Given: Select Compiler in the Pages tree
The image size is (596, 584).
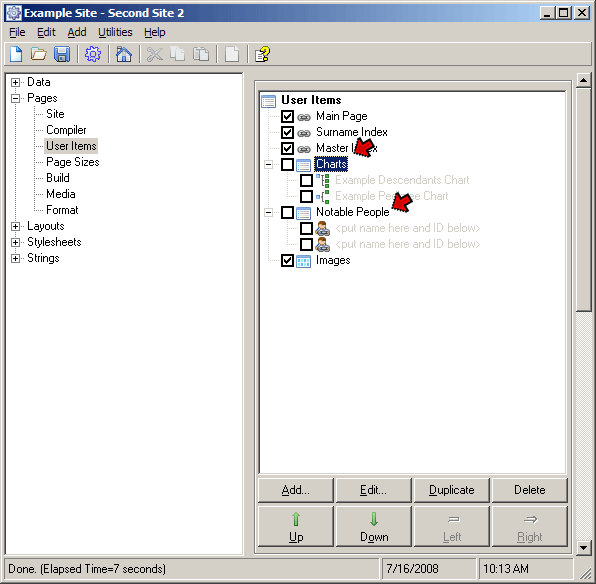Looking at the screenshot, I should [66, 130].
